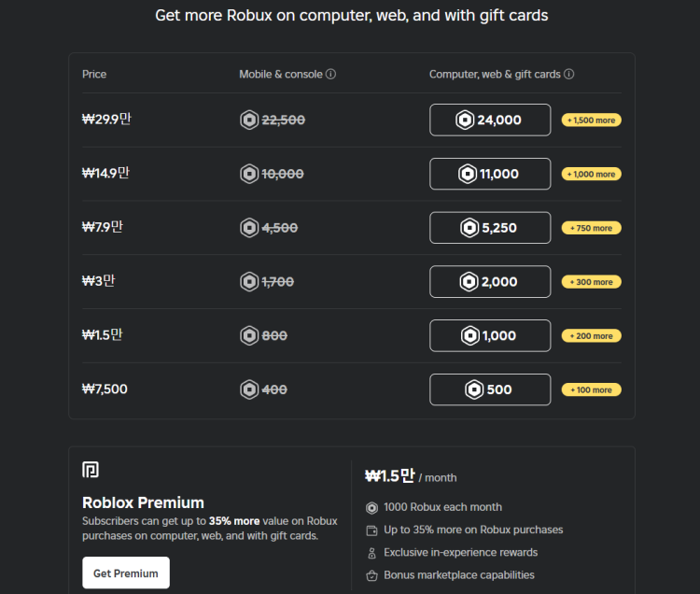Click the +750 more yellow badge

(x=592, y=228)
